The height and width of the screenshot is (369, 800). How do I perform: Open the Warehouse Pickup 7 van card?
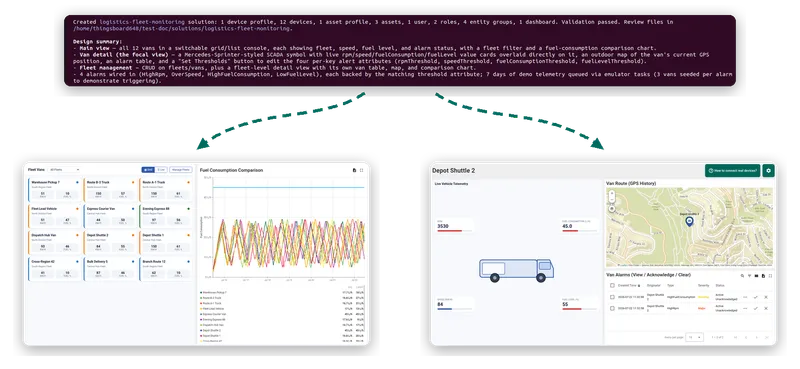[x=54, y=190]
